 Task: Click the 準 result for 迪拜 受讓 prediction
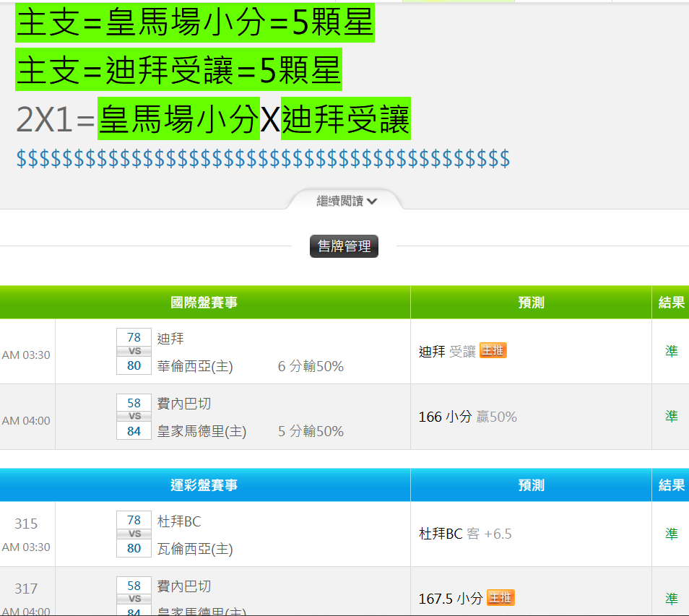tap(671, 352)
